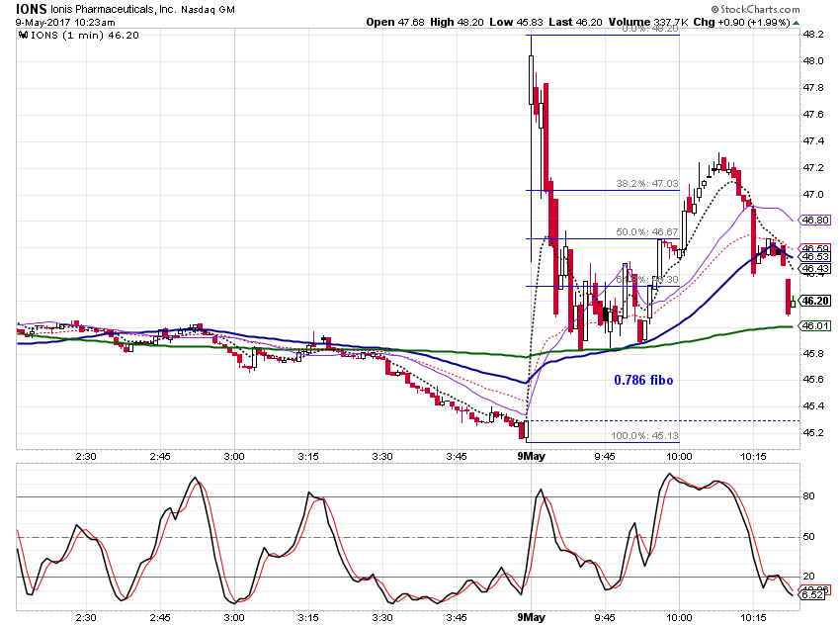Click the green up arrow after Chg
840x626 pixels.
coord(797,23)
